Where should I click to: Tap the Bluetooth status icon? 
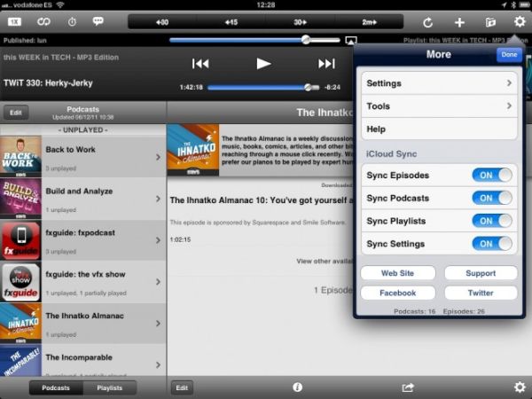(x=513, y=4)
